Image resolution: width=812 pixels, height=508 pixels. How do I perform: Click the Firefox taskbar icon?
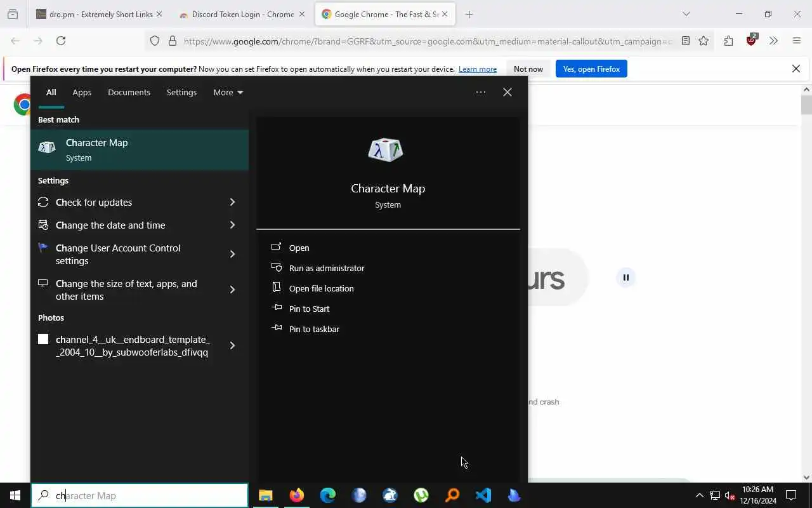click(296, 495)
